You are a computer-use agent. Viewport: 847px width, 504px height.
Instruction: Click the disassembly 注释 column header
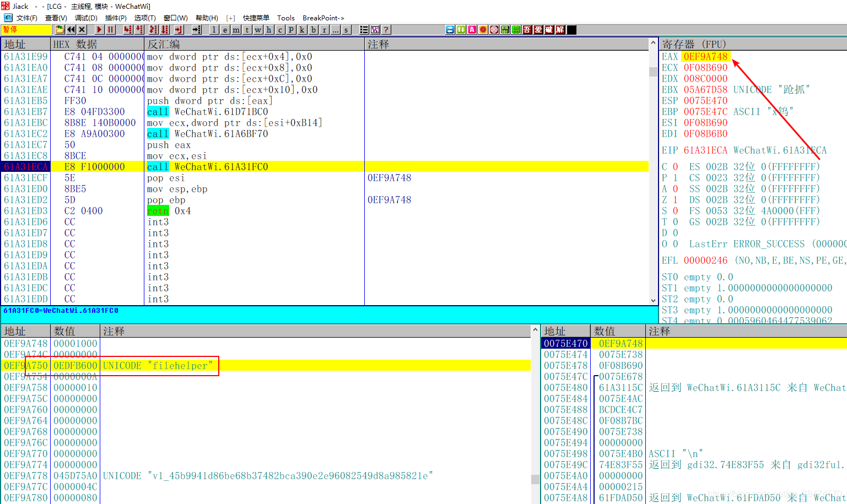point(507,44)
